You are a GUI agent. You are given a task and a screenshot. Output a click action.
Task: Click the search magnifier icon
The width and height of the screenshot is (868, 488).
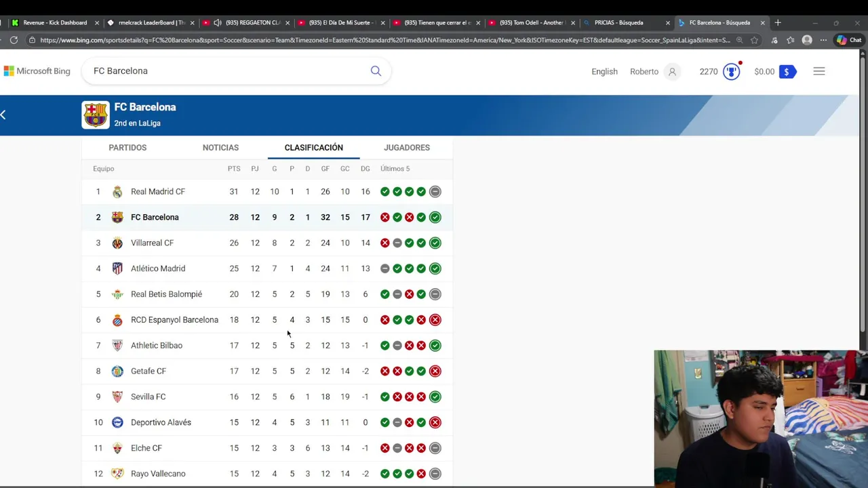click(376, 71)
